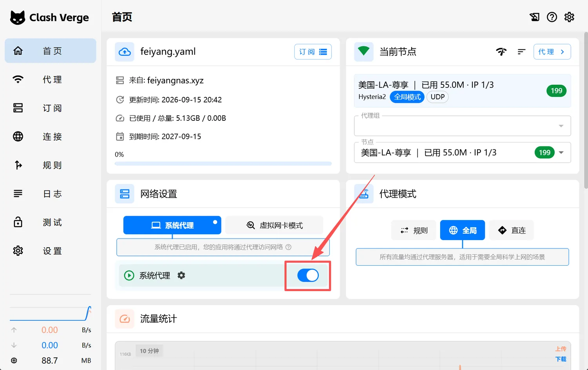This screenshot has width=588, height=370.
Task: Click the node sort icon in 当前节点
Action: pos(521,52)
